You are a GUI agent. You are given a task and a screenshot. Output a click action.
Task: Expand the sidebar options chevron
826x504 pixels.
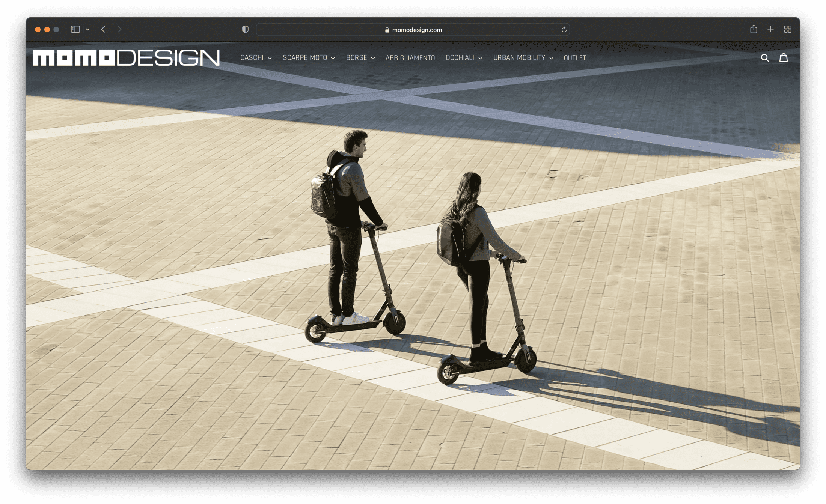87,29
